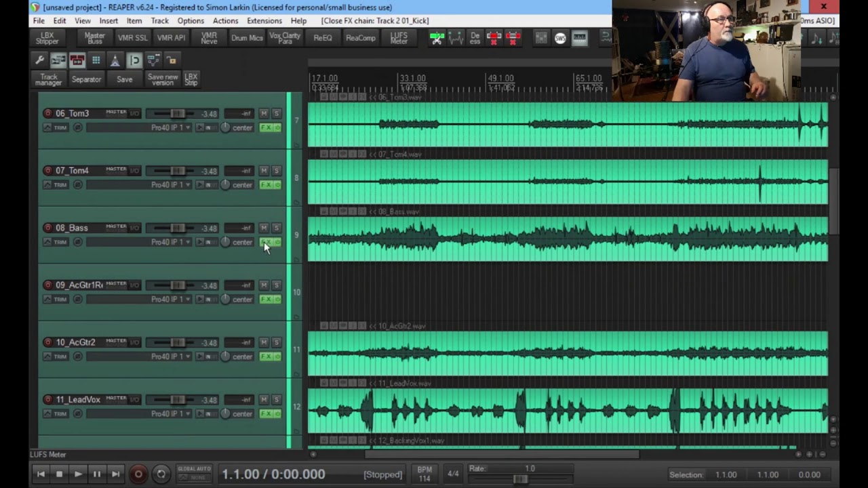
Task: Click the Selection start 1.1.00 field
Action: coord(726,474)
